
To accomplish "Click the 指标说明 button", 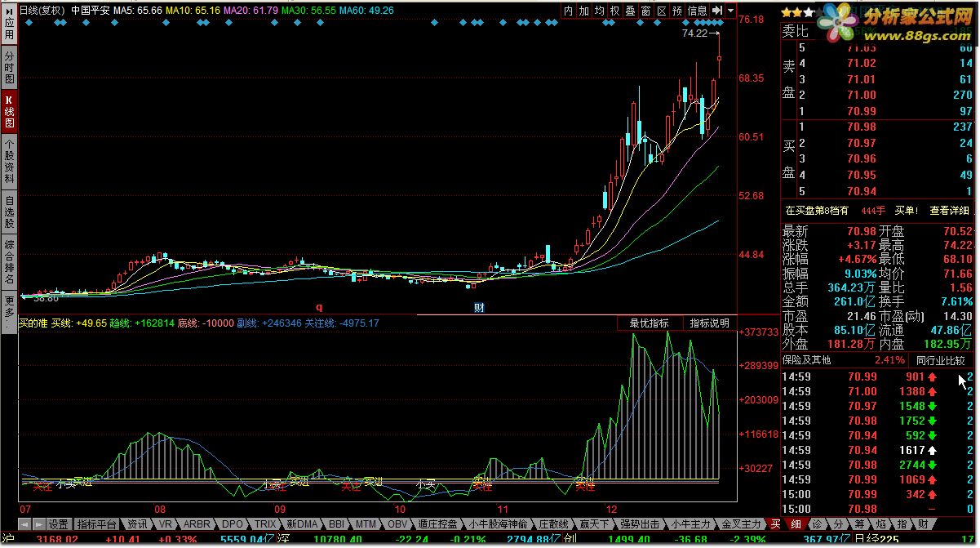I will 710,323.
